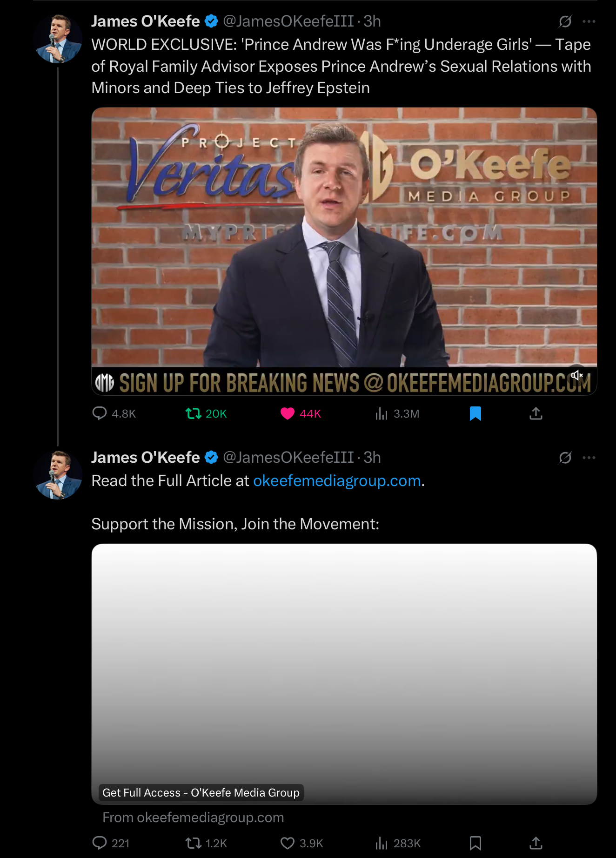This screenshot has height=858, width=616.
Task: Follow the okeefemediagroup.com link
Action: (337, 480)
